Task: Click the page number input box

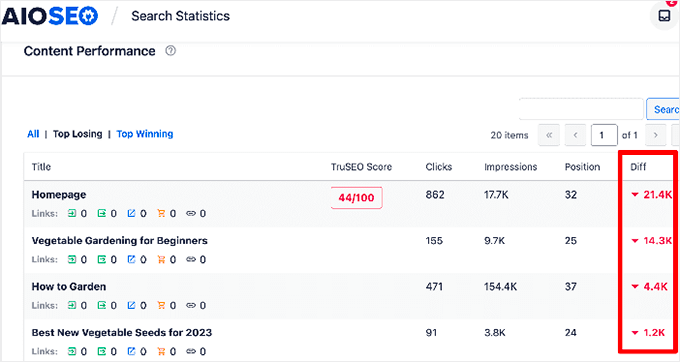Action: coord(604,135)
